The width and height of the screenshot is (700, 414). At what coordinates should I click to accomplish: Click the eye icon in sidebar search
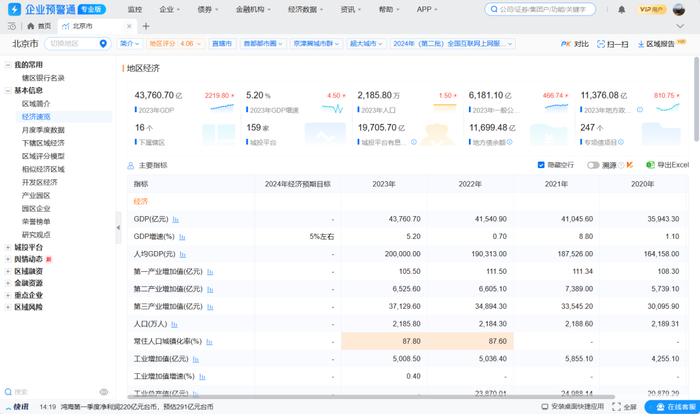[x=102, y=391]
